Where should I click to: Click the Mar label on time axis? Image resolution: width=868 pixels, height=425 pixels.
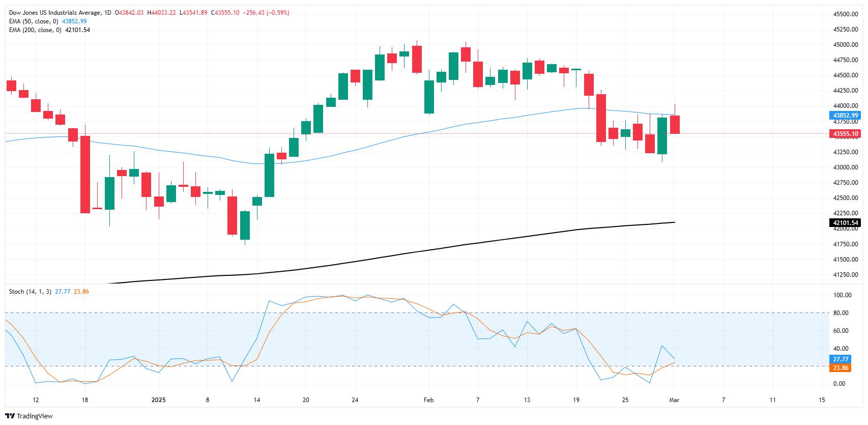point(674,400)
